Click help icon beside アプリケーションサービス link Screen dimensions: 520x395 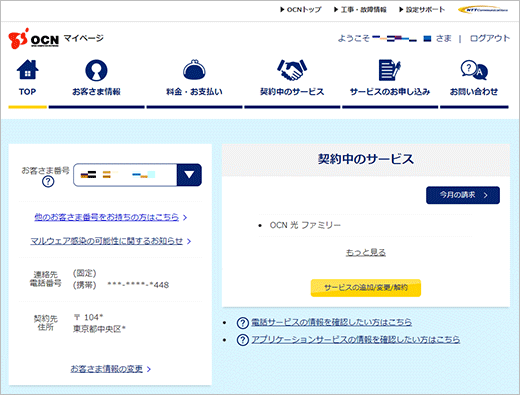point(242,340)
